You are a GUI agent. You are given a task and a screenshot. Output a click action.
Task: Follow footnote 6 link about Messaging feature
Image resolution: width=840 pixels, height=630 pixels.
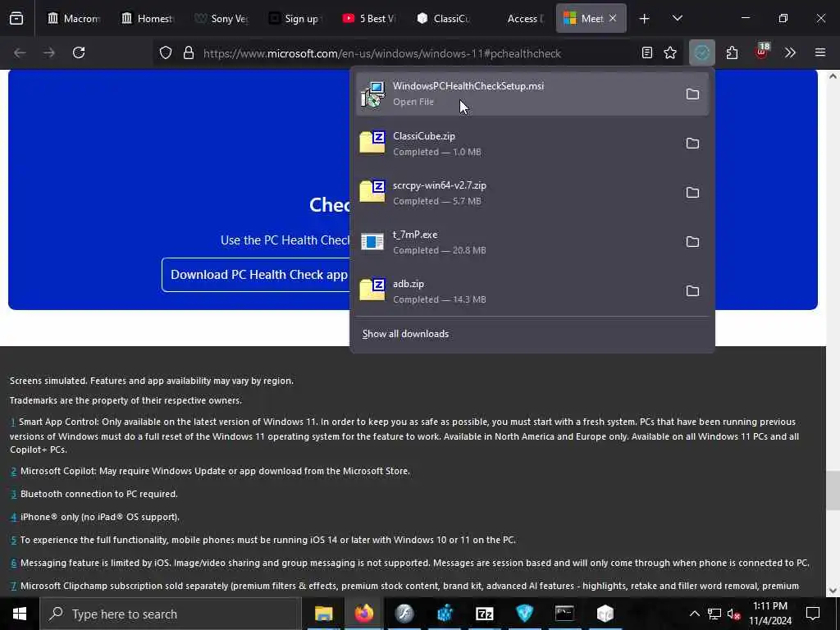[x=13, y=563]
